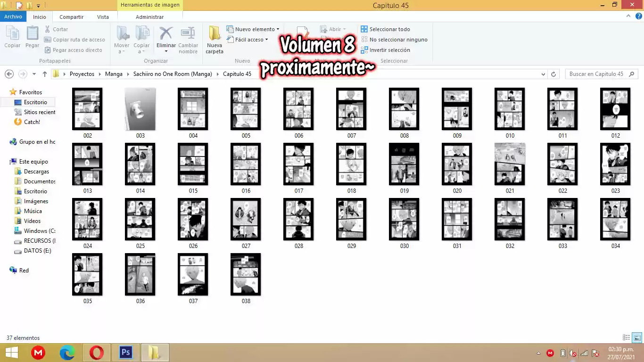Show hidden tray icons arrow
Screen dimensions: 644x362
[538, 353]
